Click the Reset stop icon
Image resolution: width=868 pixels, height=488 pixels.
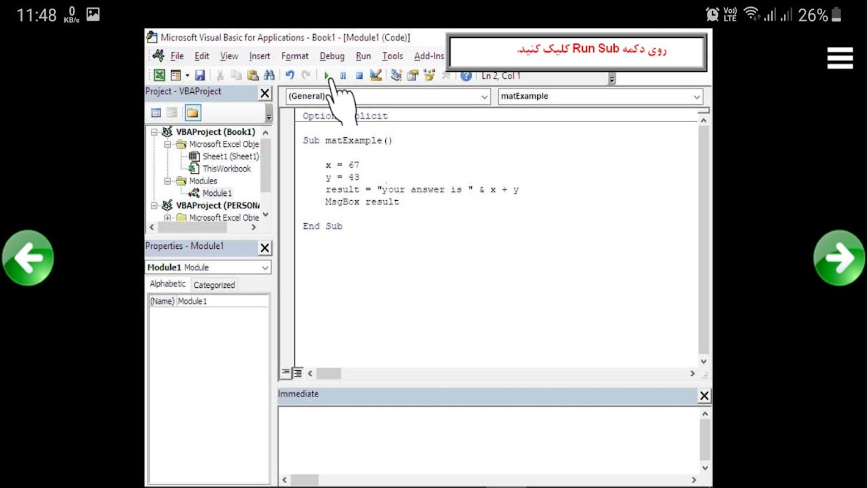point(359,76)
